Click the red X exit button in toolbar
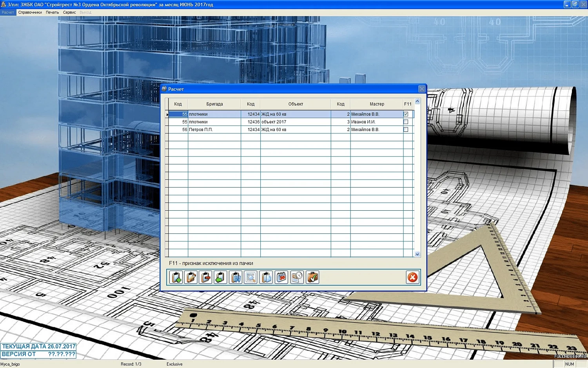This screenshot has width=588, height=368. coord(413,277)
